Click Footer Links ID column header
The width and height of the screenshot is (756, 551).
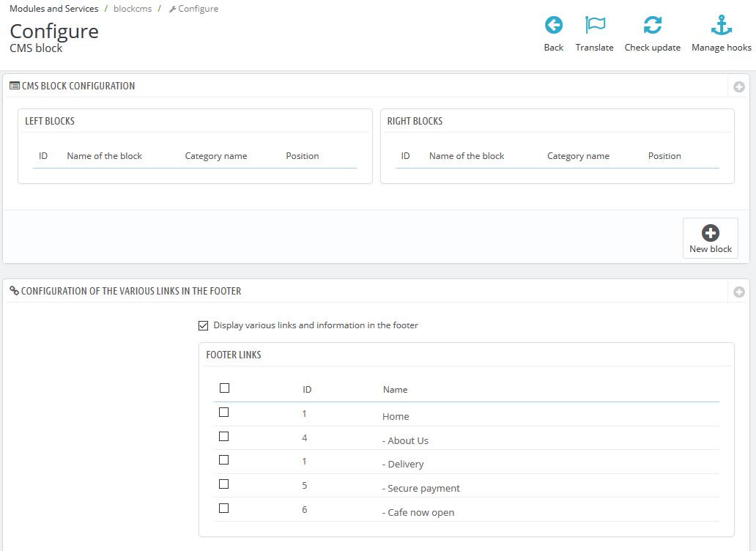coord(307,390)
